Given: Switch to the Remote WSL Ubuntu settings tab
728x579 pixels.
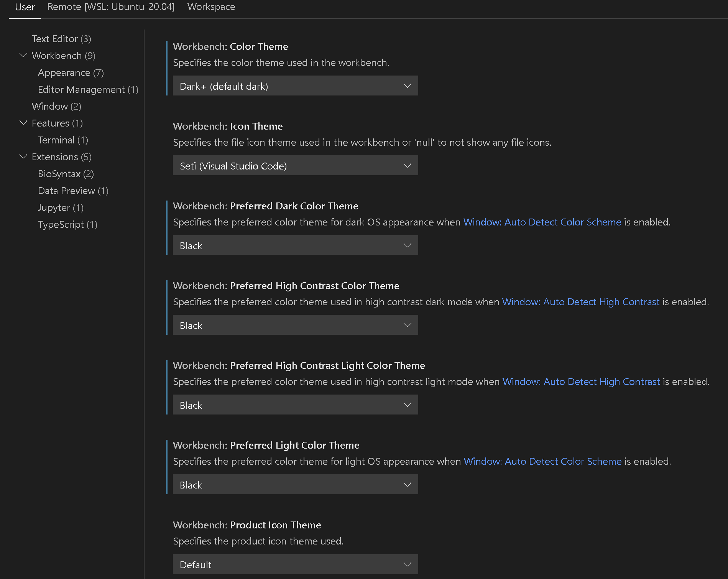Looking at the screenshot, I should (110, 7).
